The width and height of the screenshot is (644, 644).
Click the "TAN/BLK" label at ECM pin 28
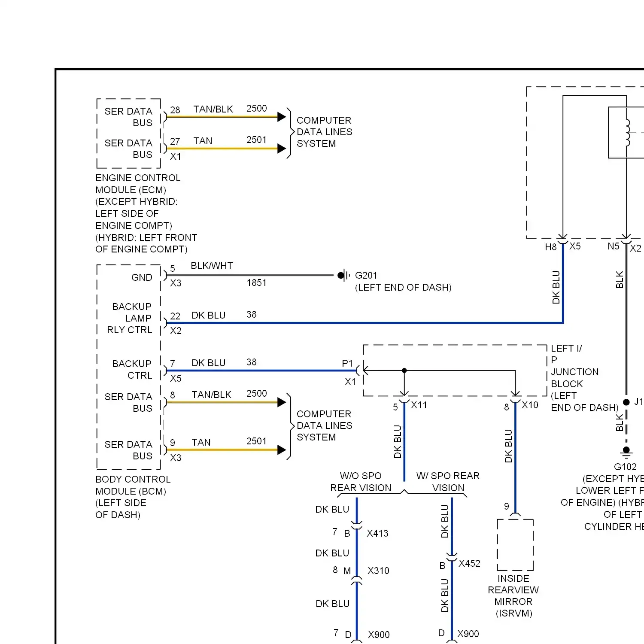point(213,109)
